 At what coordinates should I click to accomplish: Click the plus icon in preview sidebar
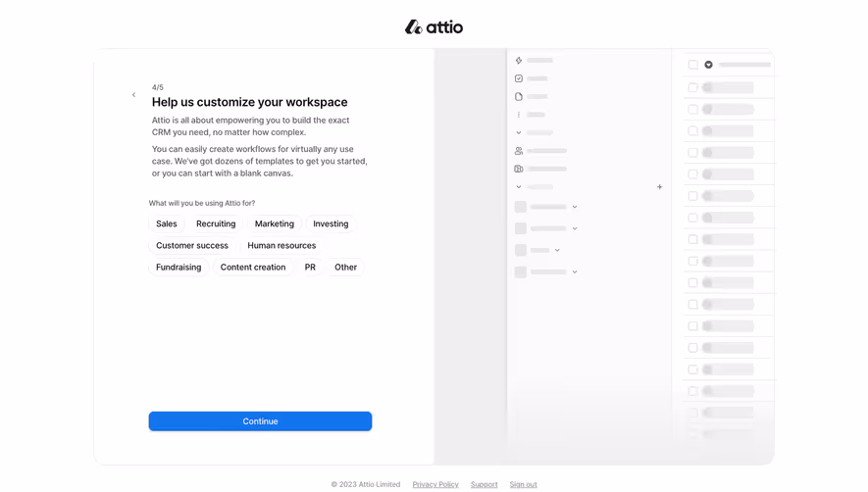pos(659,187)
